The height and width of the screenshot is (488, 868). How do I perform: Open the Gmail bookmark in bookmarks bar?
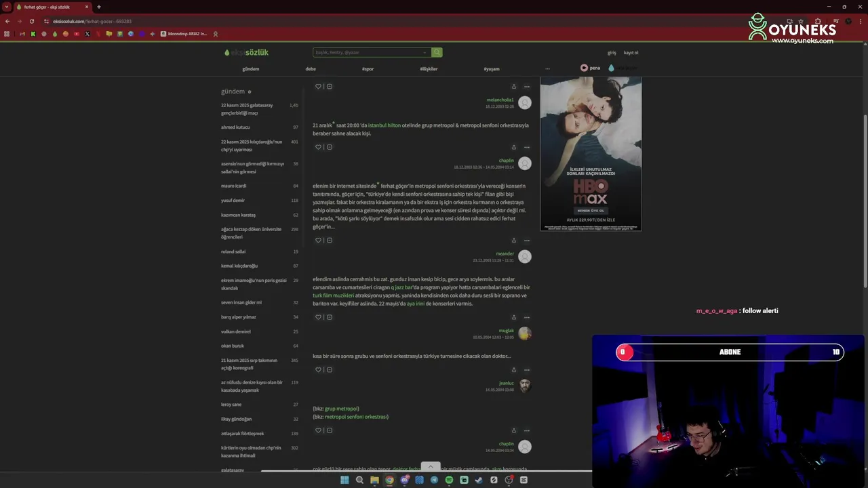click(22, 34)
